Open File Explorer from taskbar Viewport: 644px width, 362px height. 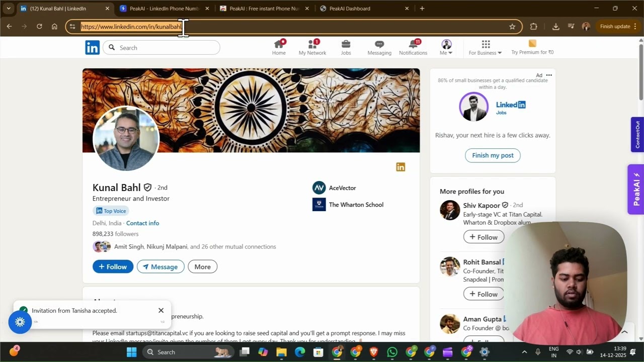[281, 352]
